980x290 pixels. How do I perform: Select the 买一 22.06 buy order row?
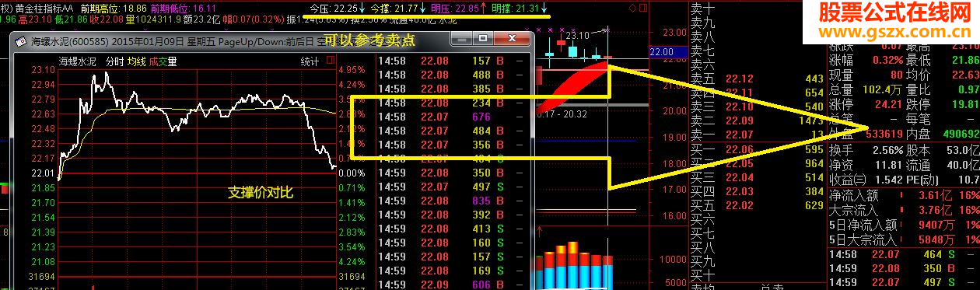(x=757, y=149)
